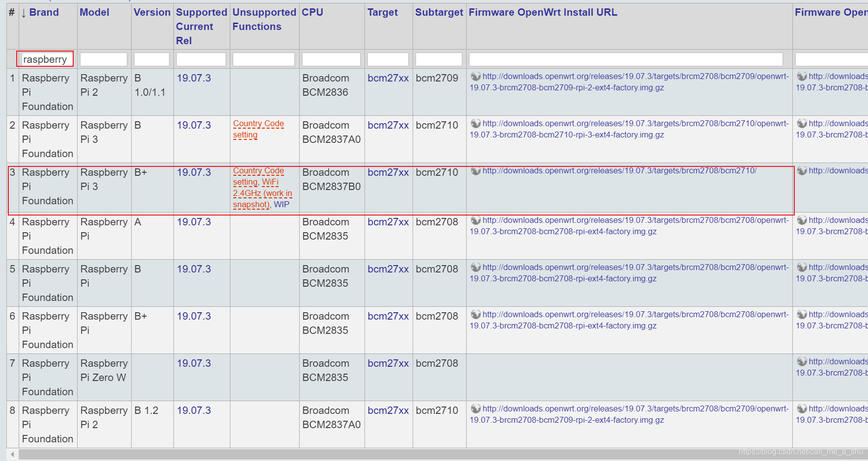The height and width of the screenshot is (461, 868).
Task: Sort by Version column header
Action: [152, 12]
